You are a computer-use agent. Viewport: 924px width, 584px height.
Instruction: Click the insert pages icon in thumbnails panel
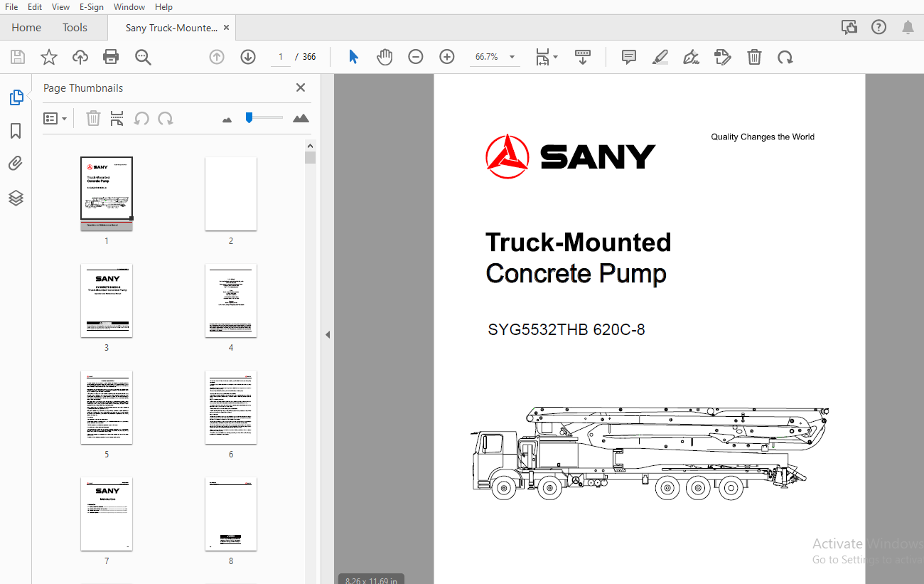coord(117,118)
